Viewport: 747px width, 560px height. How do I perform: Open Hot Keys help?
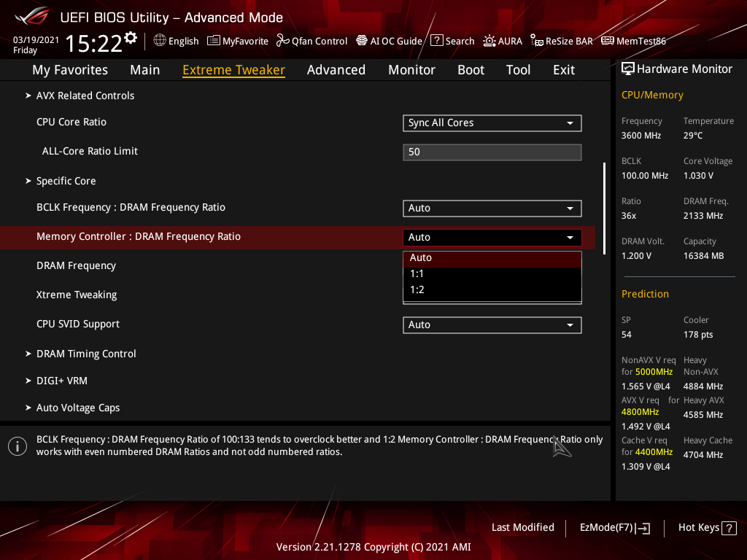(x=698, y=528)
